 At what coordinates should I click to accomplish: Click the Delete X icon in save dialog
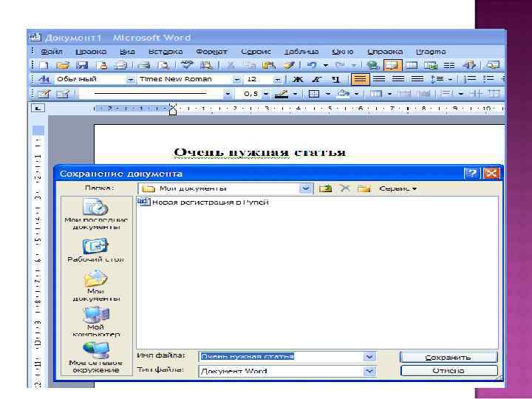(345, 188)
